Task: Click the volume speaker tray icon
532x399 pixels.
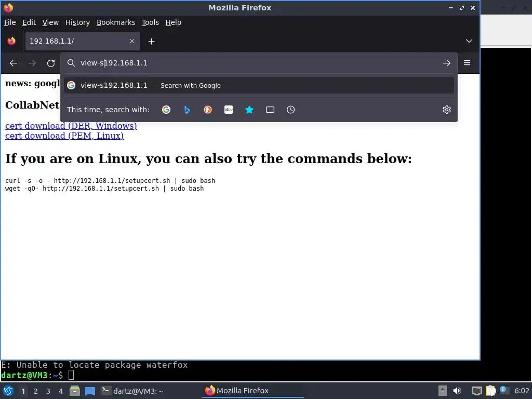Action: point(457,391)
